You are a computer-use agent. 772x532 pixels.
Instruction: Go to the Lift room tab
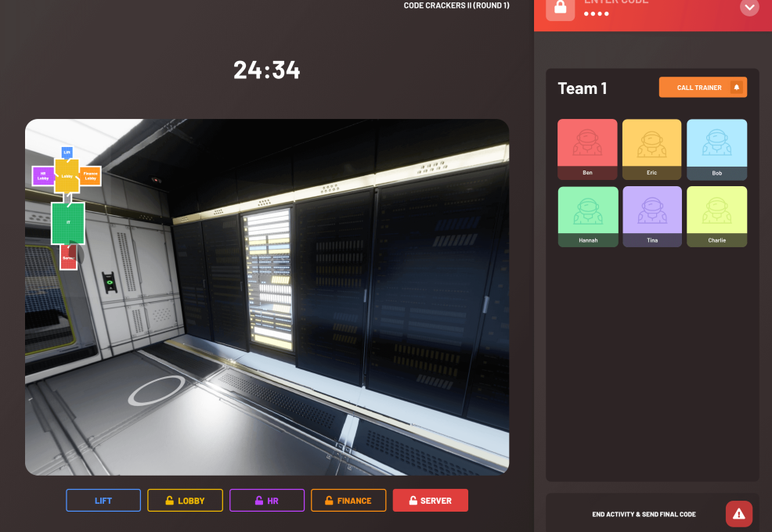[x=103, y=501]
